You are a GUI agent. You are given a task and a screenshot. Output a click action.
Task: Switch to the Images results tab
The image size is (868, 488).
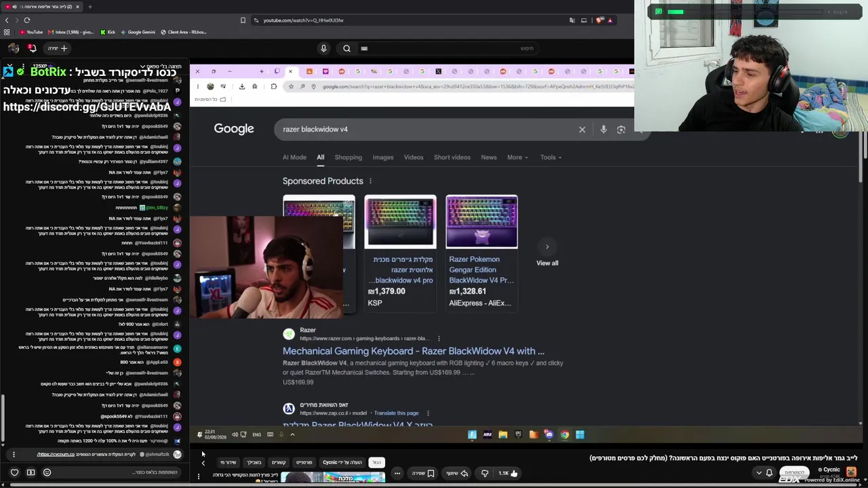382,157
